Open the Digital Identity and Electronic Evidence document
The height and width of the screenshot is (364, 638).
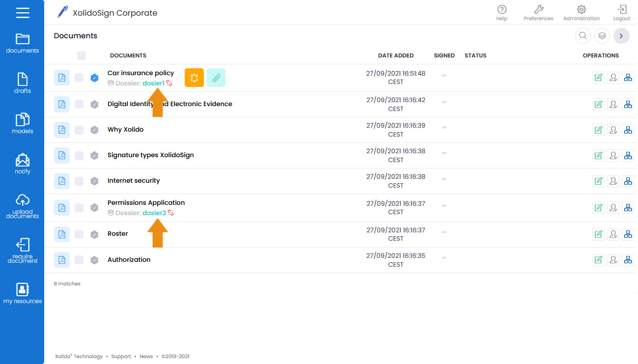click(x=170, y=104)
